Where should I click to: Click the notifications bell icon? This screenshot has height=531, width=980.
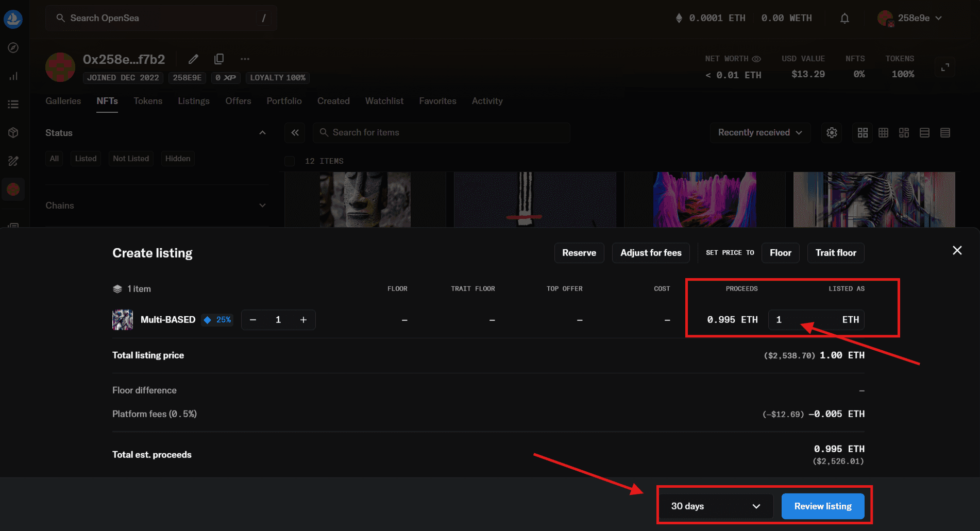(x=844, y=19)
